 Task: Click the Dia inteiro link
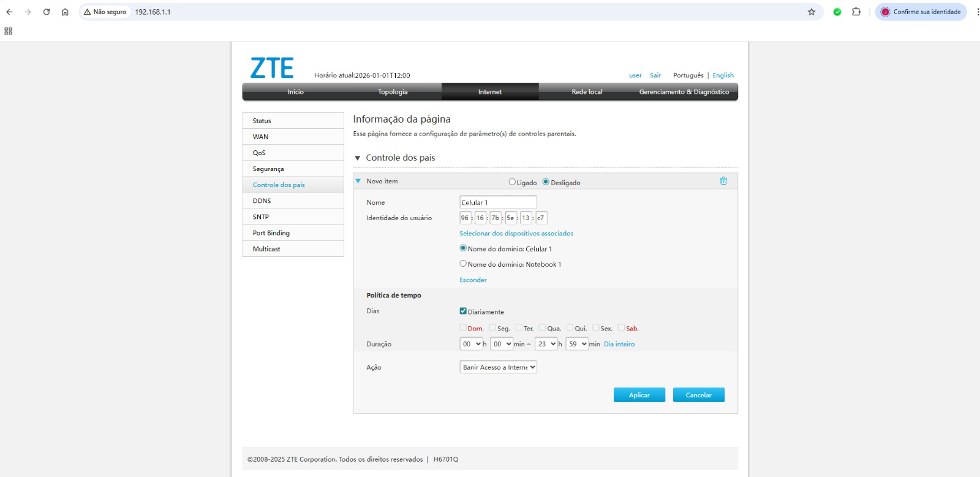619,344
